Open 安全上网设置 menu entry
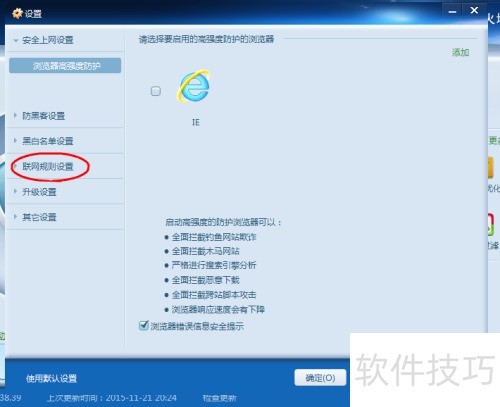 [x=48, y=40]
